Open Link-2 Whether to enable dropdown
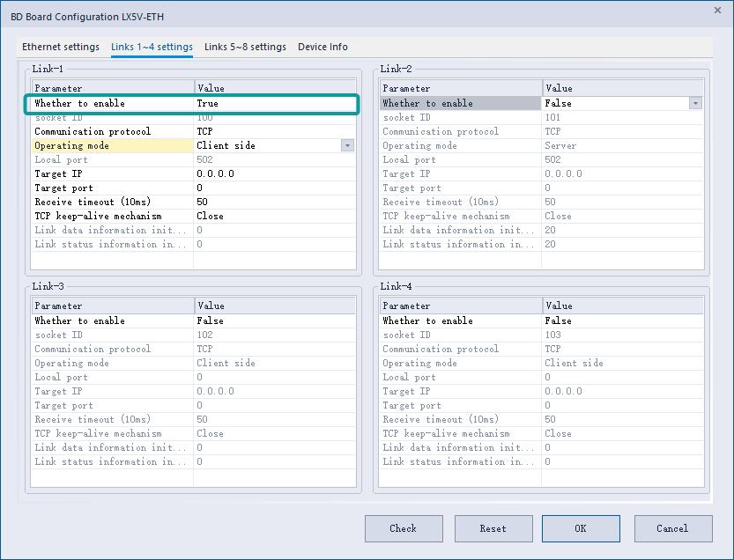 coord(695,103)
